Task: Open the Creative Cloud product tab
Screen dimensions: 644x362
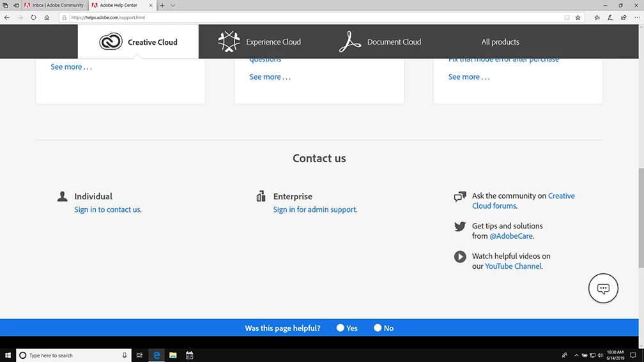Action: [x=138, y=41]
